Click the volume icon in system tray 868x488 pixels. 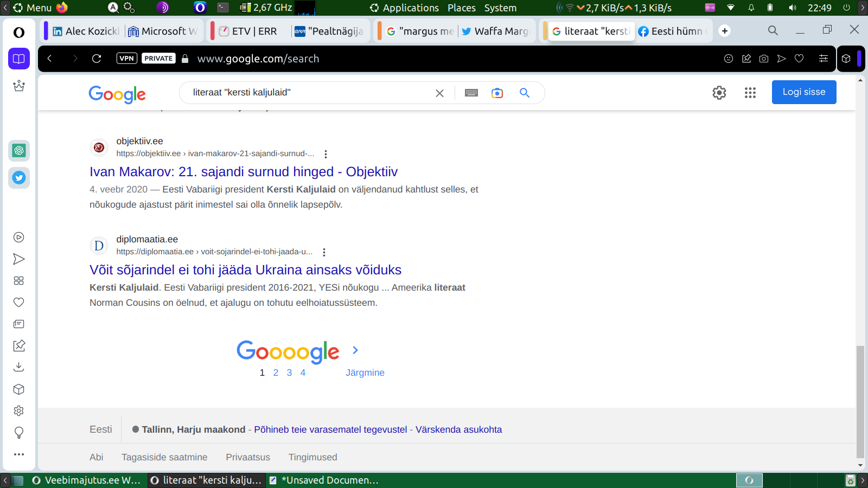(x=793, y=8)
